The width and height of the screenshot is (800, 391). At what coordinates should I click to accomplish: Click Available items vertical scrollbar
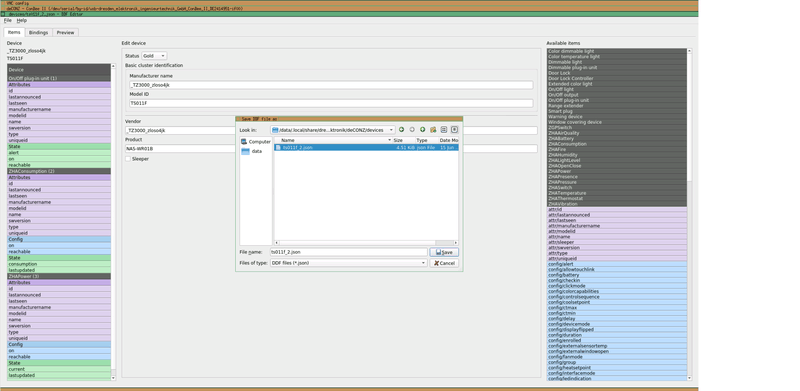tap(690, 214)
